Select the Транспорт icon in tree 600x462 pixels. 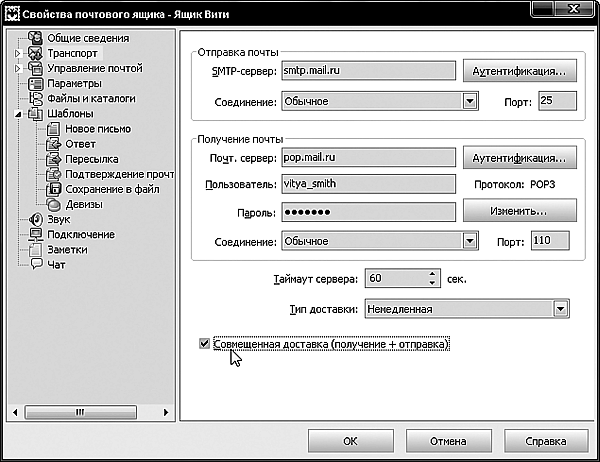coord(37,52)
